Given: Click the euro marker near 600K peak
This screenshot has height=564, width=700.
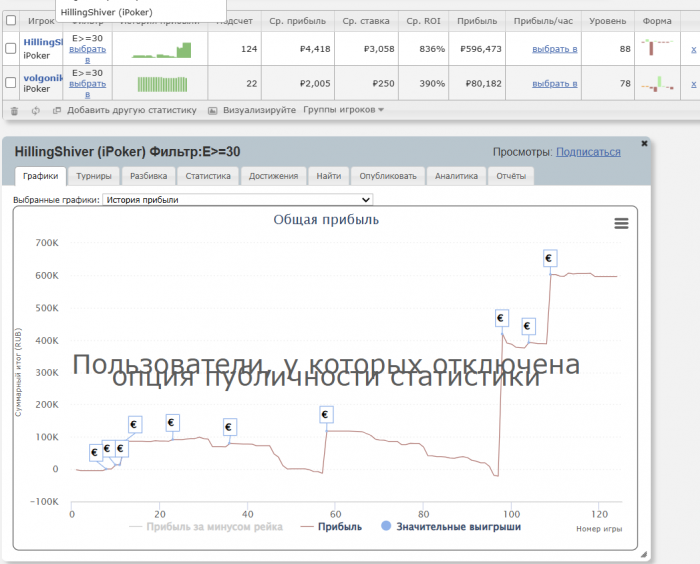Looking at the screenshot, I should (550, 258).
